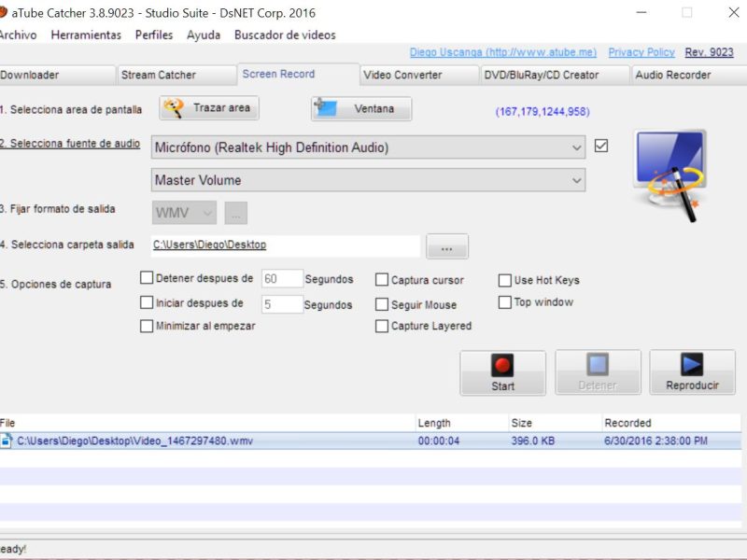Switch to the Stream Catcher tab
This screenshot has height=560, width=747.
[176, 76]
